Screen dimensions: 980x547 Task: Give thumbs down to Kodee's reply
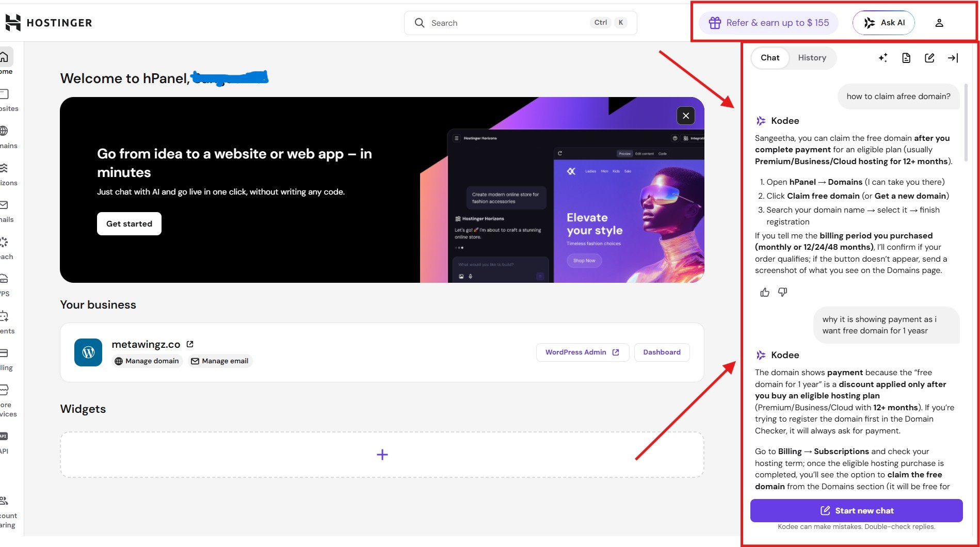pos(783,293)
